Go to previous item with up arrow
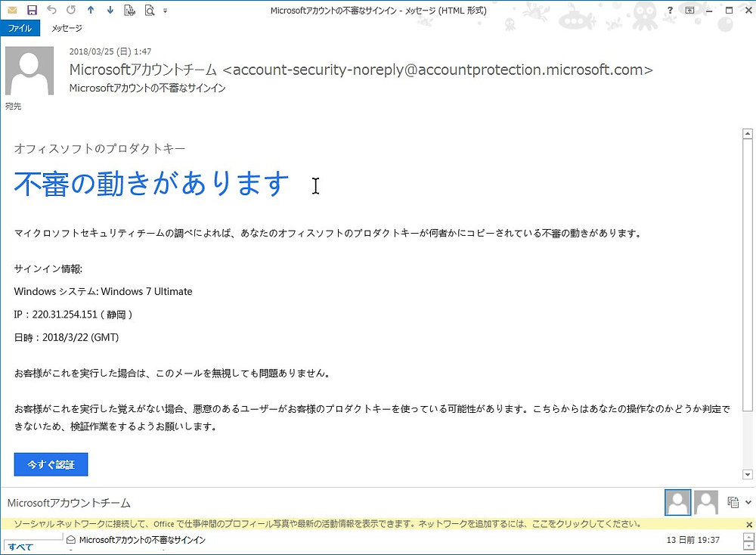The width and height of the screenshot is (756, 555). [x=91, y=10]
